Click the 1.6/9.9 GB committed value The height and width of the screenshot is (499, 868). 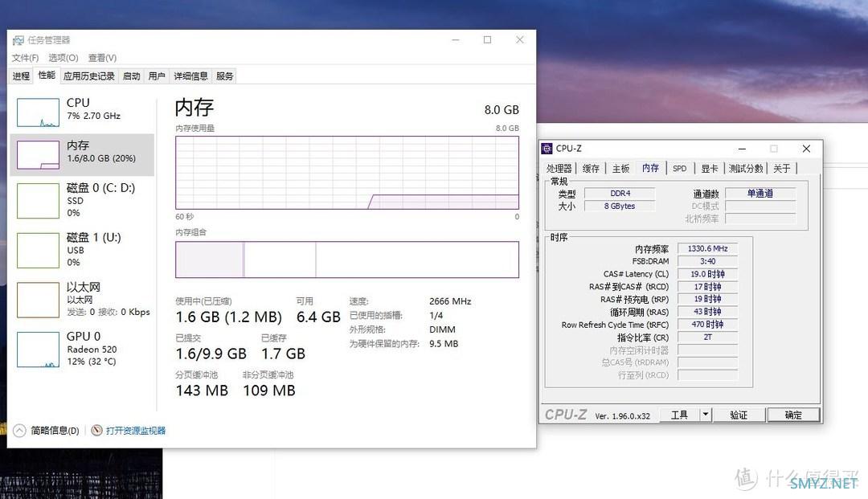211,354
